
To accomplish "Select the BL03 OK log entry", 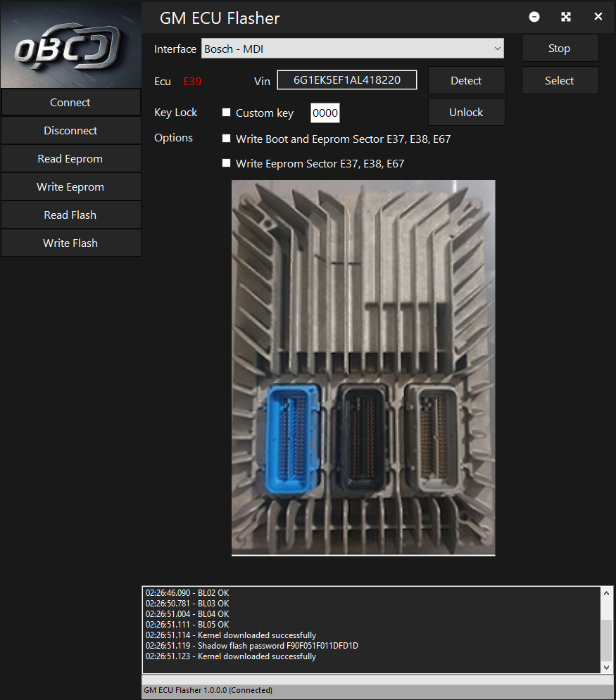I will pyautogui.click(x=187, y=604).
